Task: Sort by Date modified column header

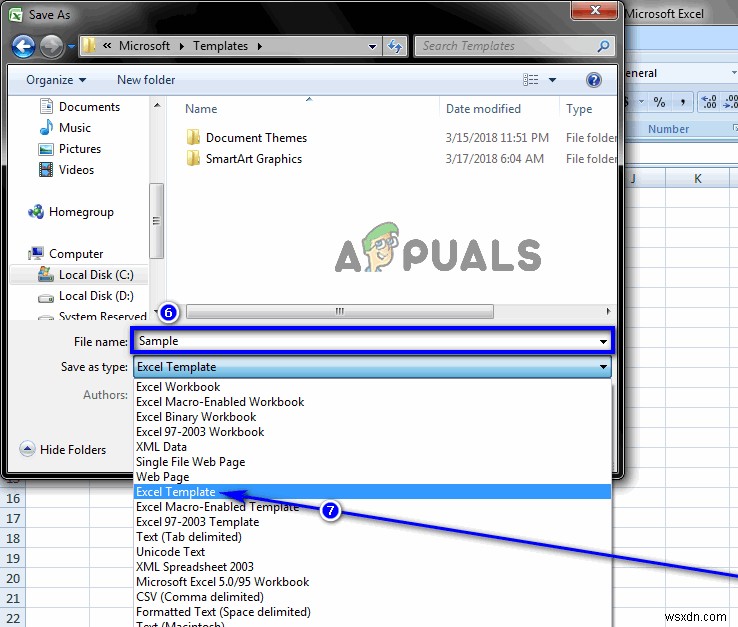Action: (x=483, y=109)
